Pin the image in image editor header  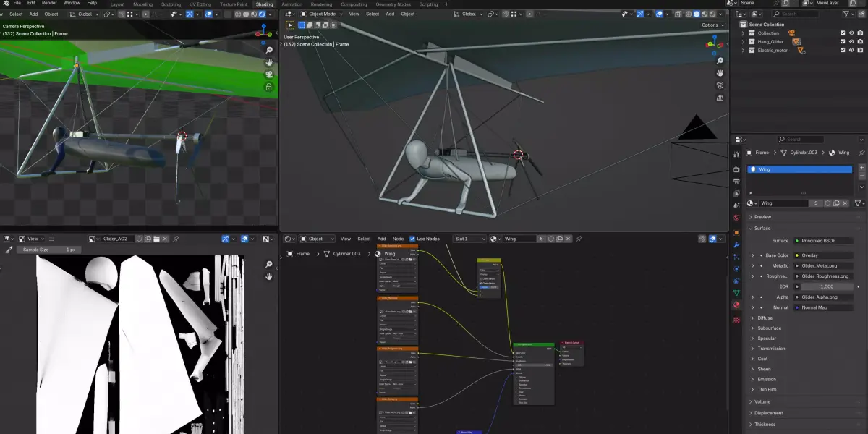click(176, 239)
